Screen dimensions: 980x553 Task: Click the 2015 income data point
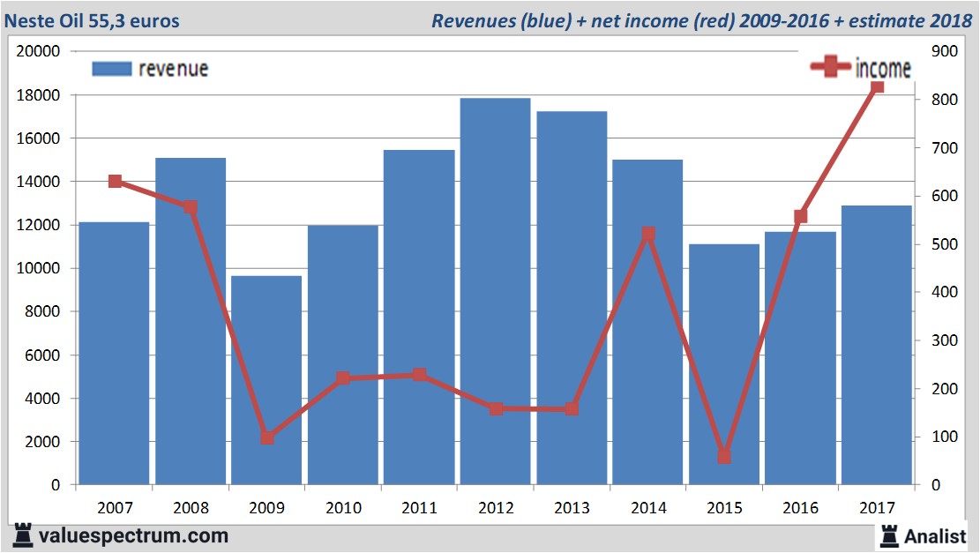724,456
